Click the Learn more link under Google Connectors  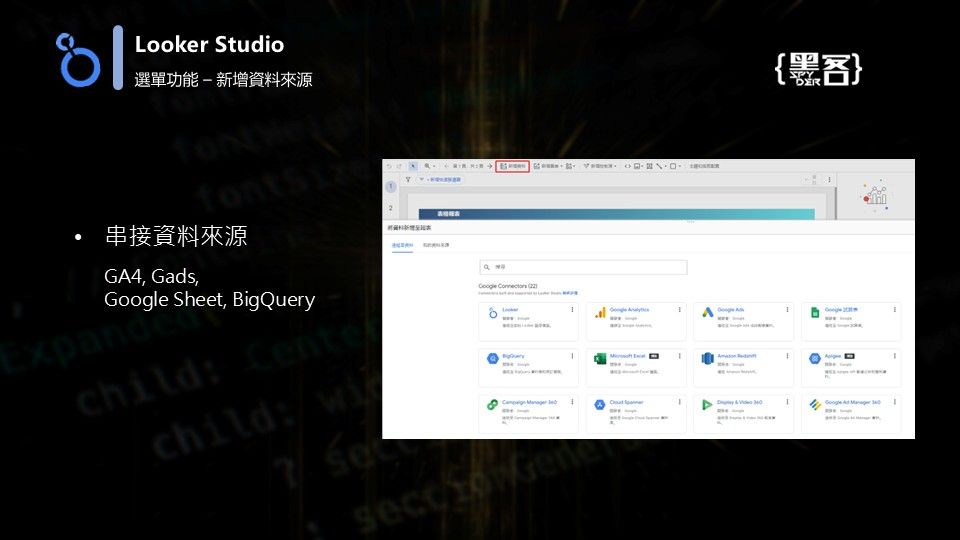(570, 293)
